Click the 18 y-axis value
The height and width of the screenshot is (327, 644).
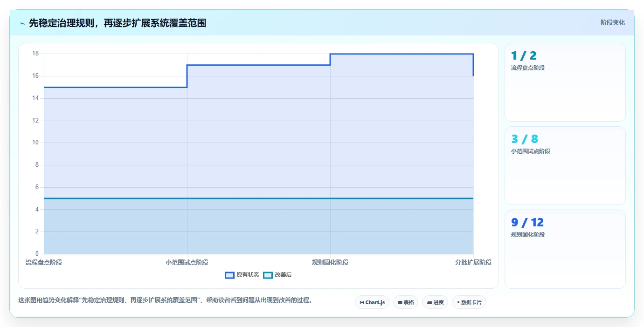tap(35, 54)
